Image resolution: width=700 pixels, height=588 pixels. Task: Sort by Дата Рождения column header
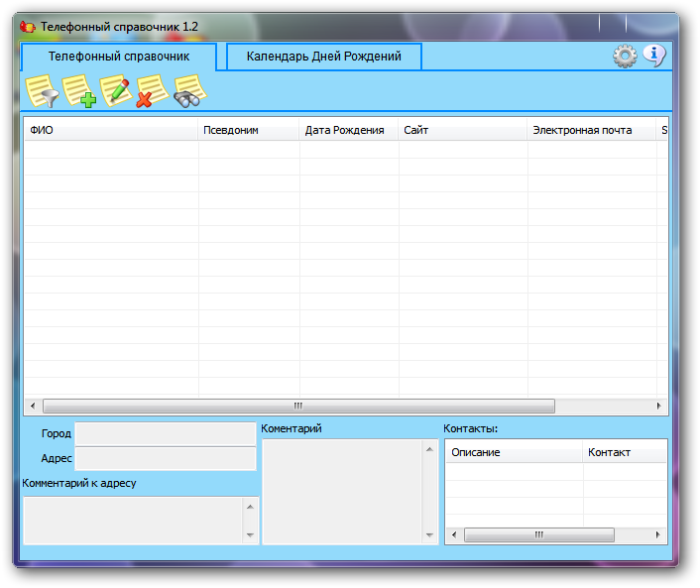coord(349,130)
